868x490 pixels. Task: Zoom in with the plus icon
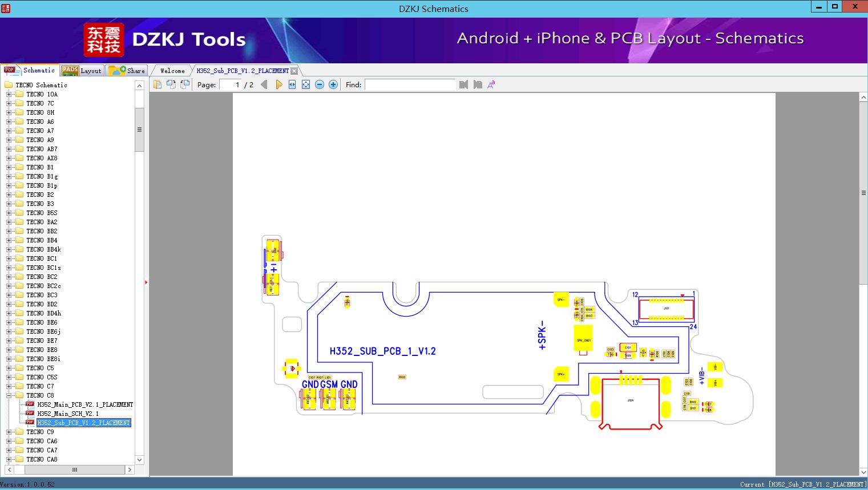tap(333, 84)
